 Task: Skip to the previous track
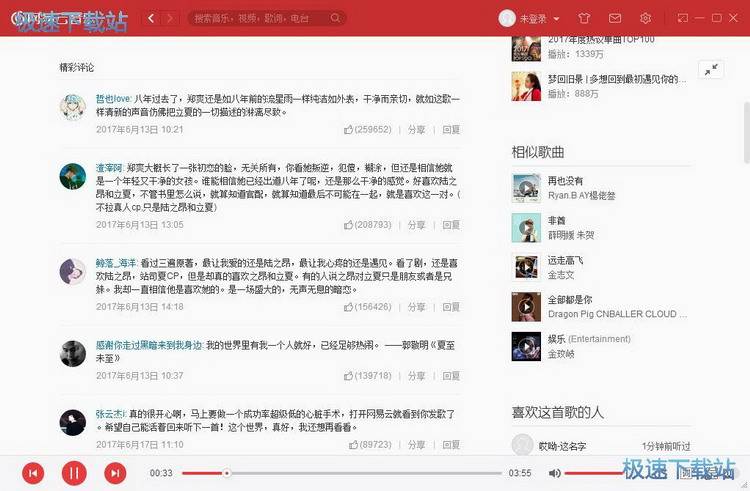tap(33, 472)
